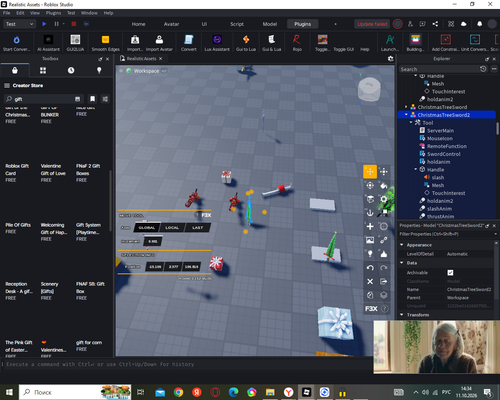Select GLOBAL axes mode
Image resolution: width=500 pixels, height=400 pixels.
(x=147, y=228)
